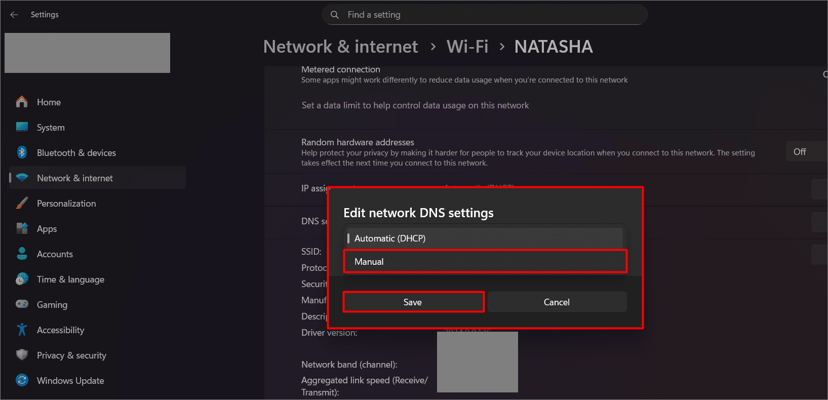The height and width of the screenshot is (400, 828).
Task: Click the data limit link text
Action: (x=415, y=105)
